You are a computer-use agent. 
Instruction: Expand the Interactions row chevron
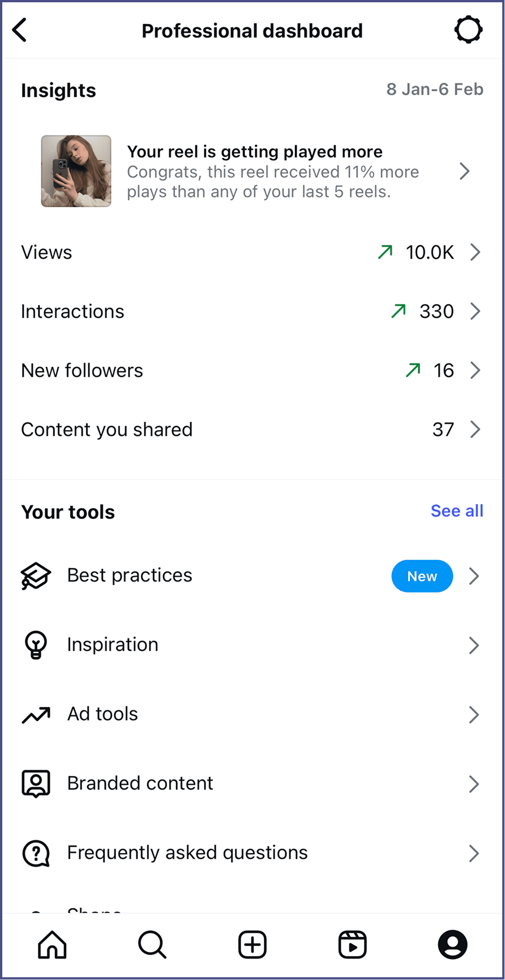[x=475, y=311]
